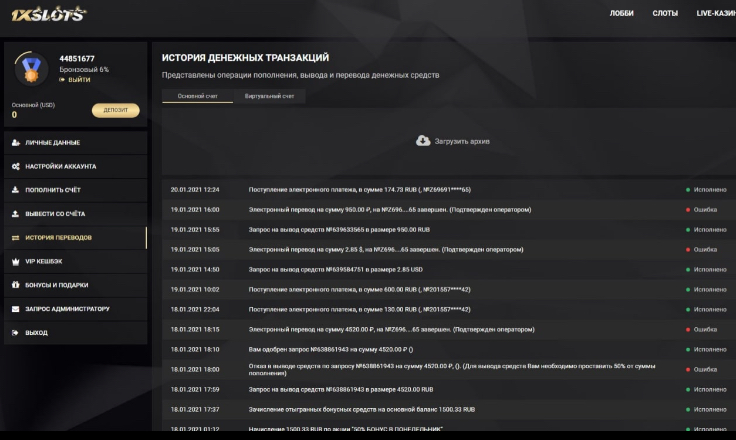Click Загрузить архив link

point(462,141)
